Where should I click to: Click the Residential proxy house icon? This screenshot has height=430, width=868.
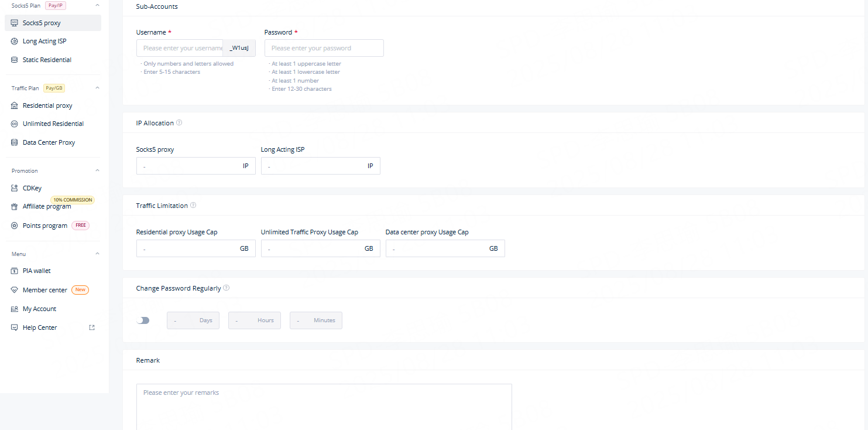pyautogui.click(x=15, y=106)
